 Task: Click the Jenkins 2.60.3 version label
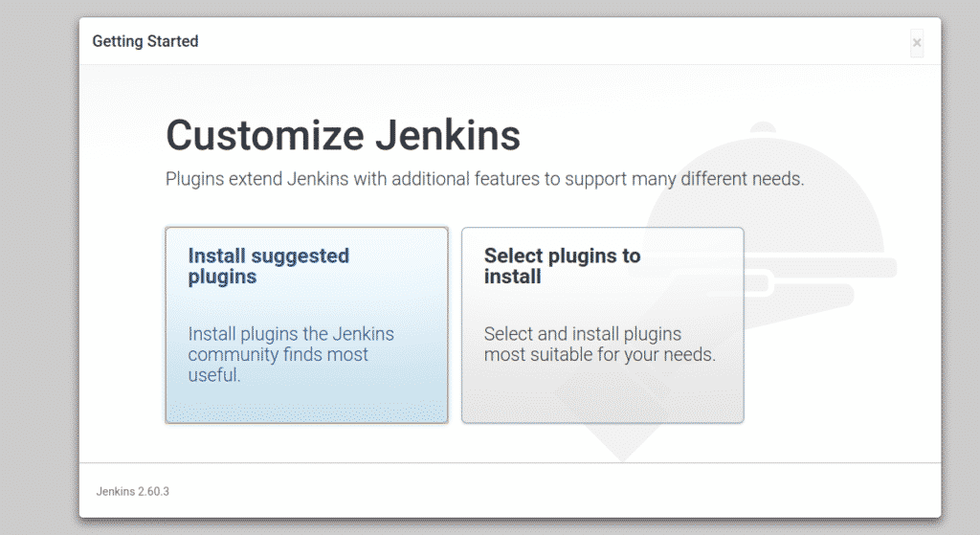(x=133, y=491)
